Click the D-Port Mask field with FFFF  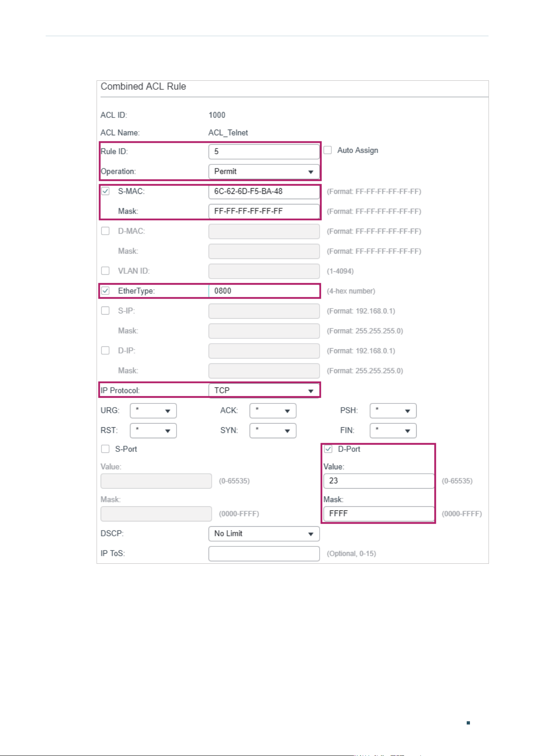[x=379, y=514]
